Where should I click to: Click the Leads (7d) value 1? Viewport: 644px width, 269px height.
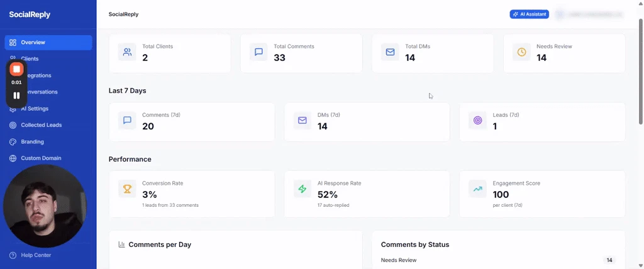click(x=495, y=126)
